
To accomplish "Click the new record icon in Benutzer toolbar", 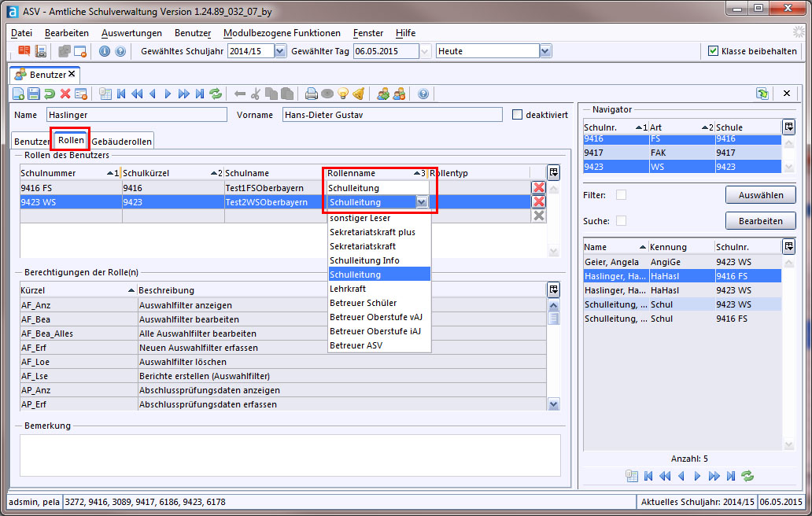I will click(x=18, y=94).
